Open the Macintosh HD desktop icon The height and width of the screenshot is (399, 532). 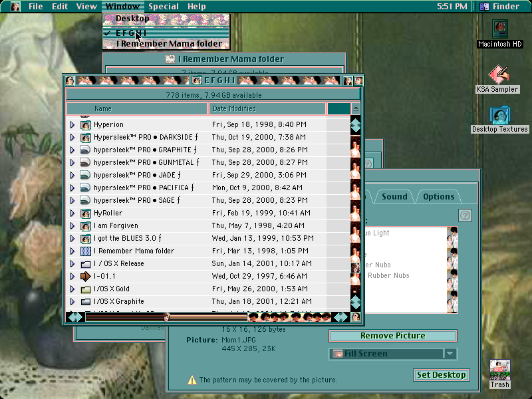click(x=500, y=29)
